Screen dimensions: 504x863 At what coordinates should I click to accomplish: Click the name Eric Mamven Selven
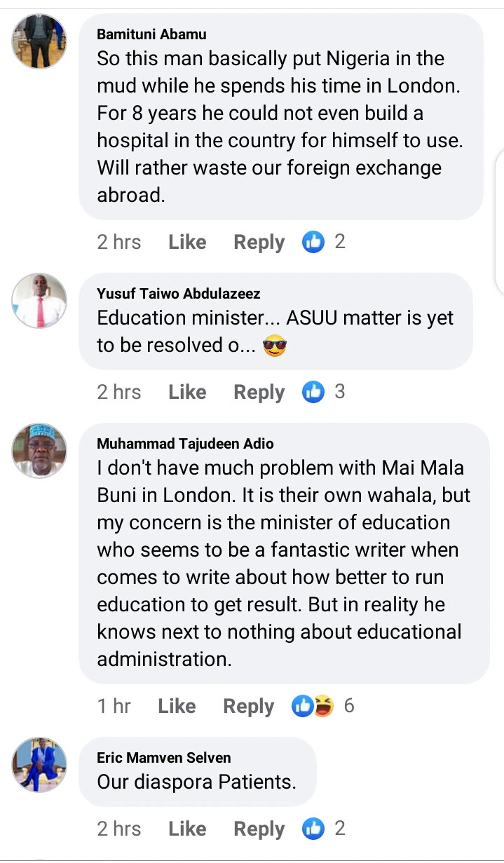163,758
